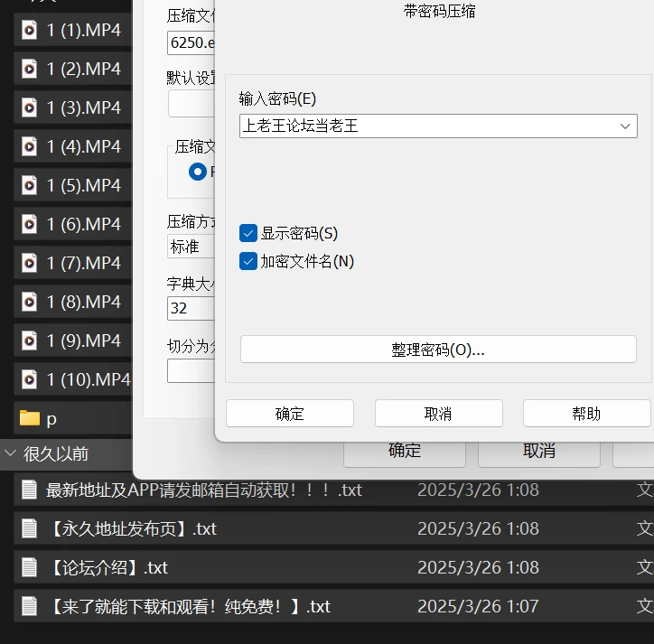
Task: Toggle the 加密文件名(N) checkbox
Action: (248, 262)
